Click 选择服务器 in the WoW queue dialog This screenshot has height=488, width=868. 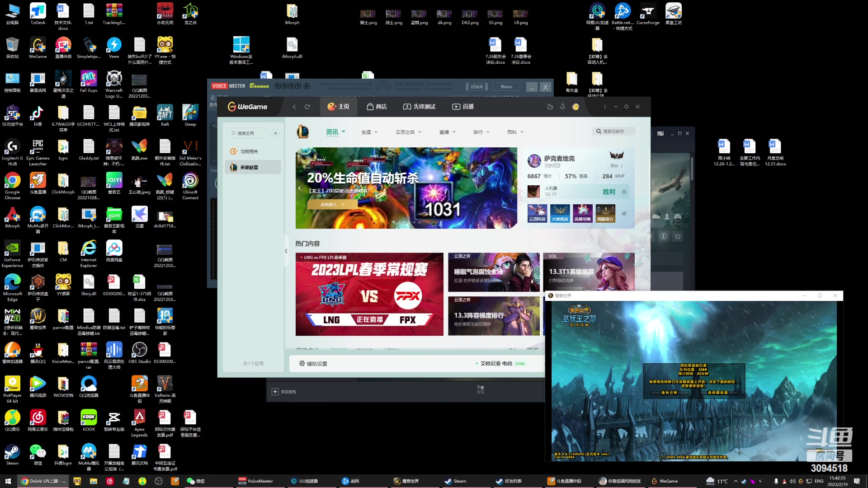click(717, 393)
